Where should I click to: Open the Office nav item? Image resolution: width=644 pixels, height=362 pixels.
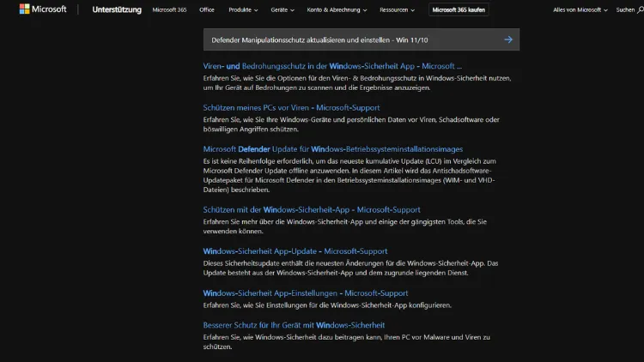[x=207, y=9]
